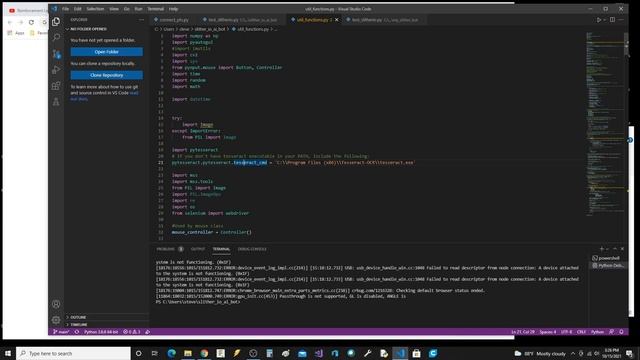Click the main branch in status bar
640x360 pixels.
click(61, 332)
